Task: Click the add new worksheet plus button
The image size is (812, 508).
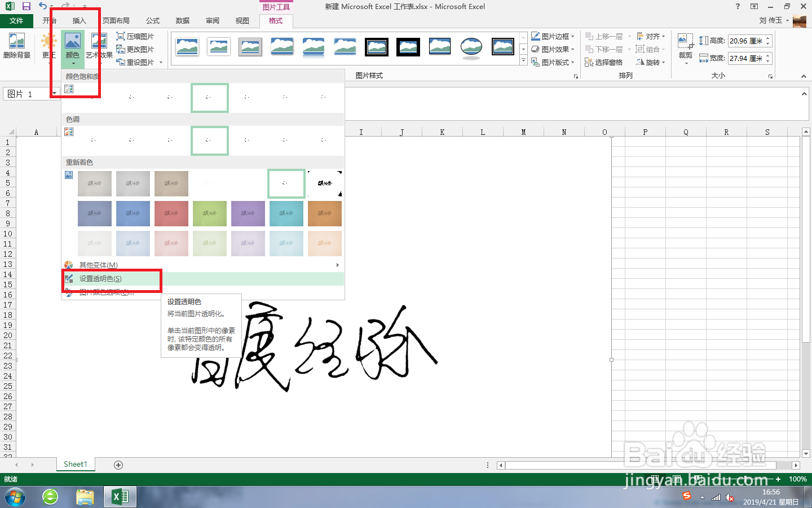Action: pyautogui.click(x=118, y=464)
